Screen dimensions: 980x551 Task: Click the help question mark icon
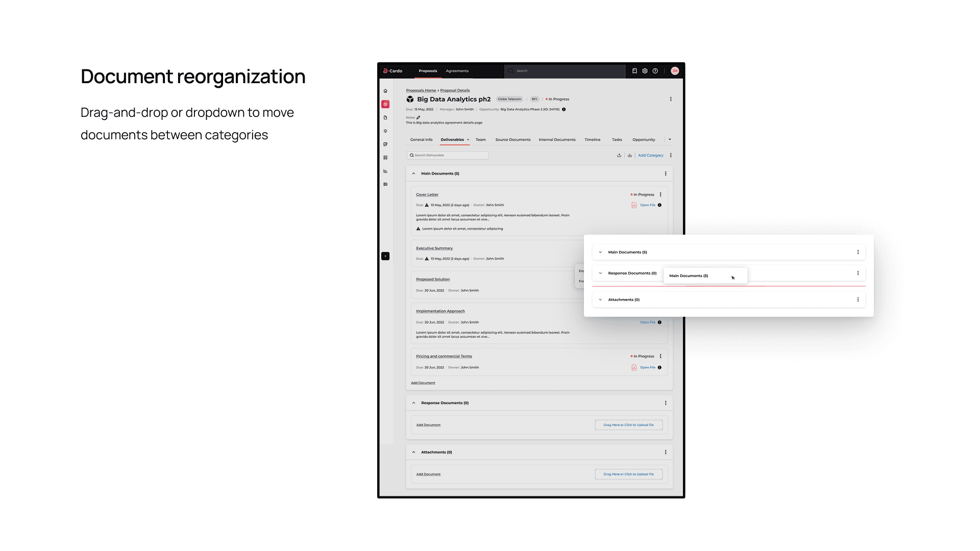pyautogui.click(x=655, y=71)
